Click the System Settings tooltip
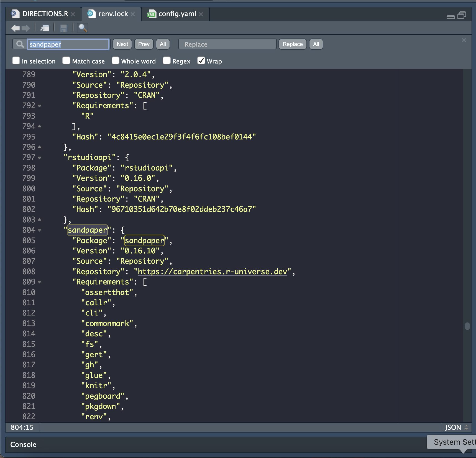 (x=452, y=442)
